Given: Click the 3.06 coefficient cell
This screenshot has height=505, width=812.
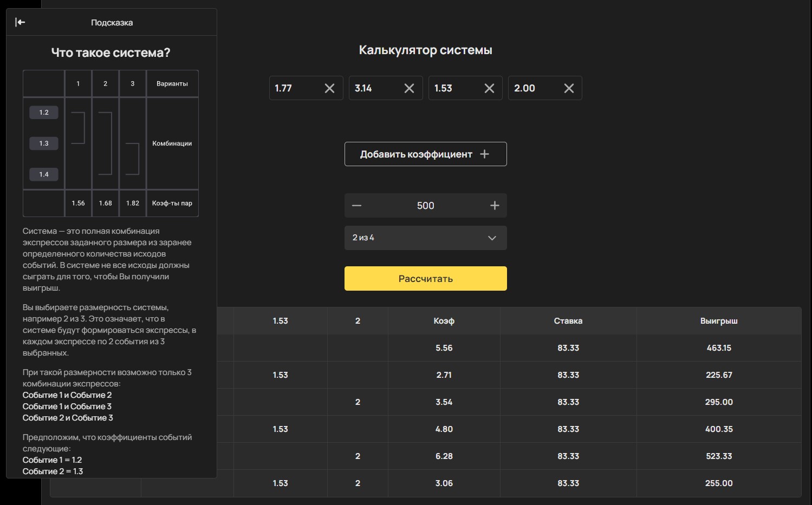Looking at the screenshot, I should pos(444,483).
